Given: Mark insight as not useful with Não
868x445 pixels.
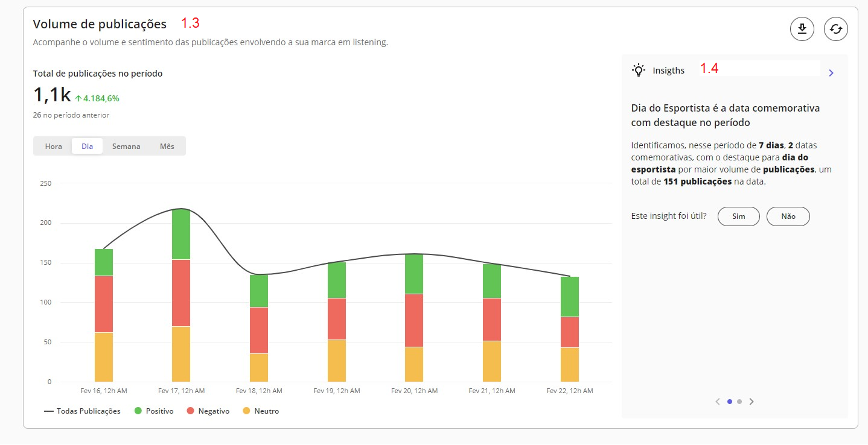Looking at the screenshot, I should (x=788, y=216).
